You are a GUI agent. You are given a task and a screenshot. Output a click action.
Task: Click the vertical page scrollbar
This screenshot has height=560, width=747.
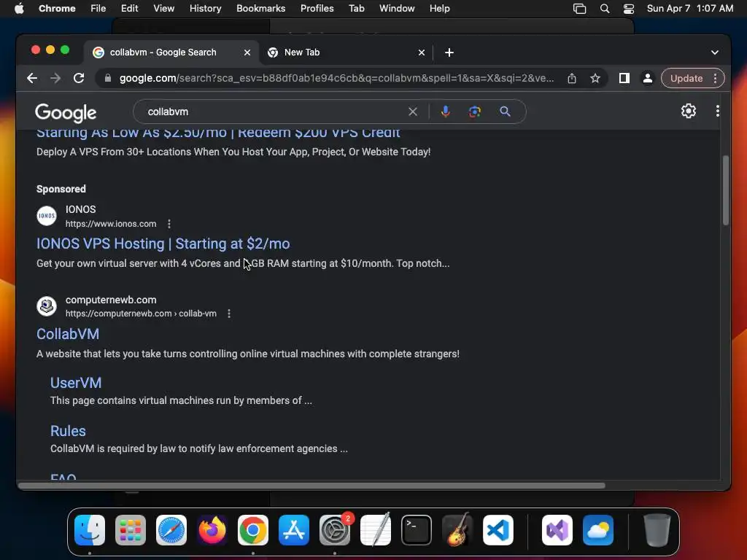tap(726, 190)
